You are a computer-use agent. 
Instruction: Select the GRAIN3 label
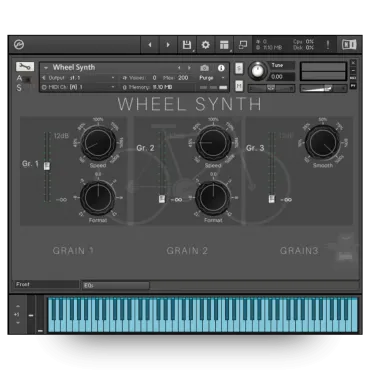click(x=299, y=251)
